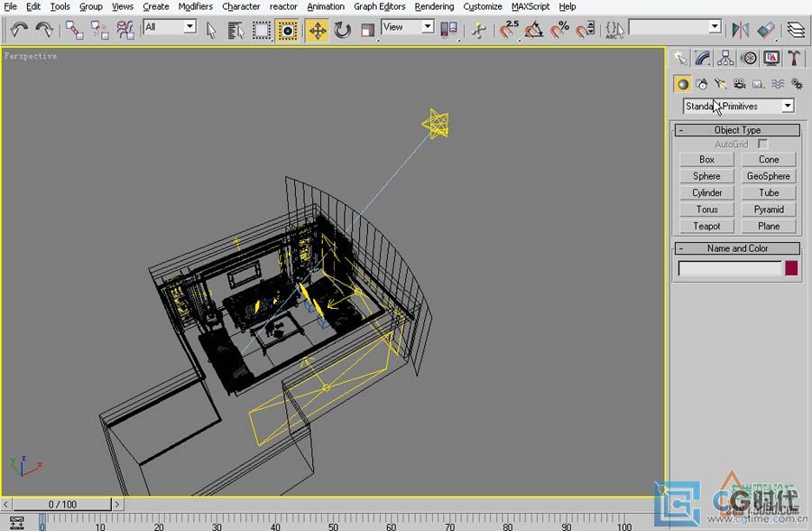812x531 pixels.
Task: Switch to the Hierarchy command panel tab
Action: 725,58
